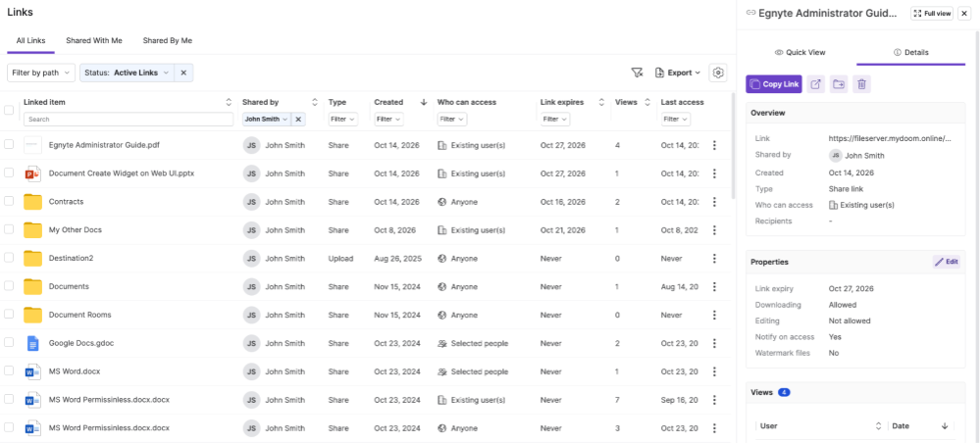Click Edit in the Properties section
Viewport: 980px width, 443px height.
point(947,262)
